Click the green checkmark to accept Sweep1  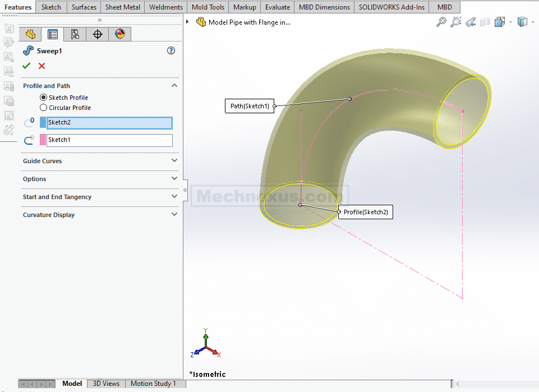26,66
